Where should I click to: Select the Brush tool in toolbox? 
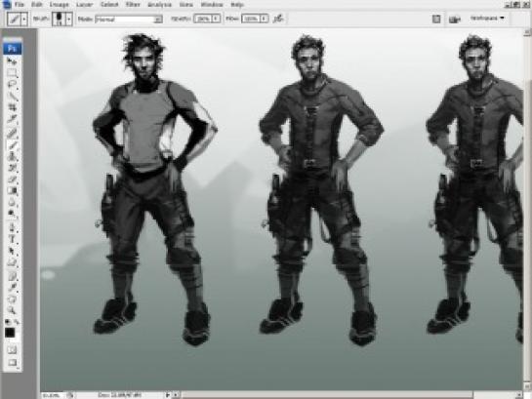(12, 145)
